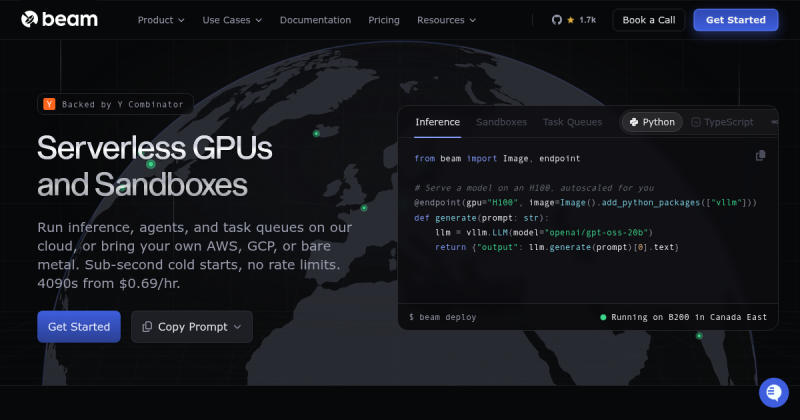Click the Book a Call button

[648, 20]
